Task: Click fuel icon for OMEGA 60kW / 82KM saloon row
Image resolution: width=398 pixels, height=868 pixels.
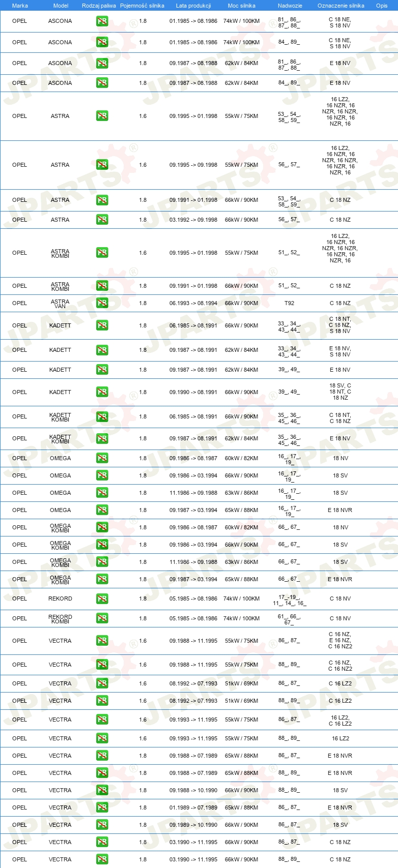Action: click(x=102, y=458)
